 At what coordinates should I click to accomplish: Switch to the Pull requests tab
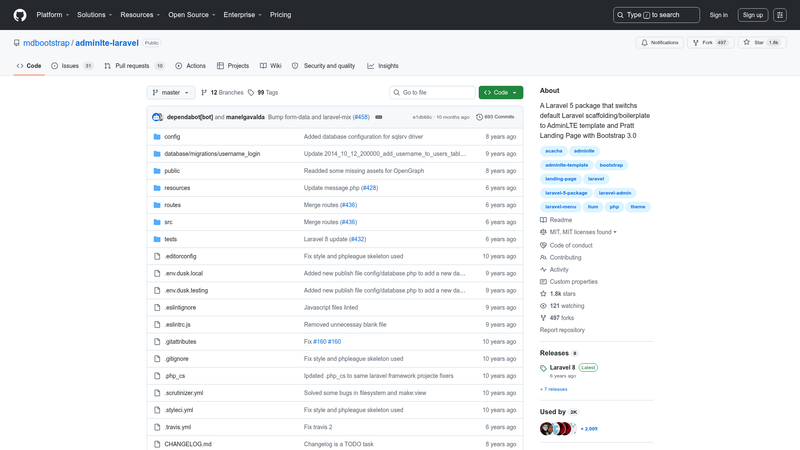click(x=134, y=66)
